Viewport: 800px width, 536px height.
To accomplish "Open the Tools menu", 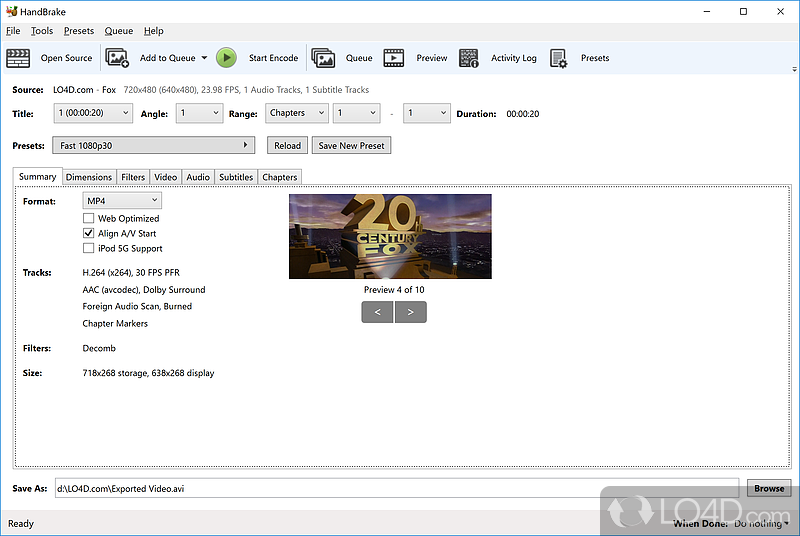I will point(42,31).
